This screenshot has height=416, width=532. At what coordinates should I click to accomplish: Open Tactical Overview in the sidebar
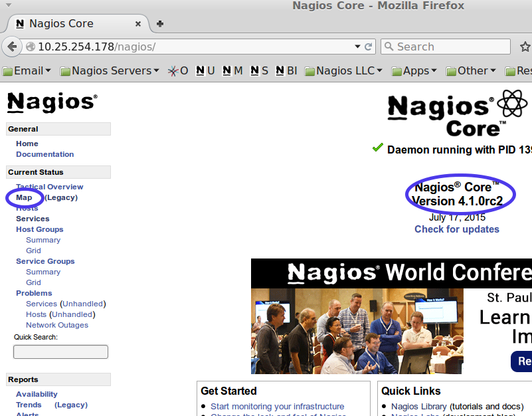click(50, 187)
